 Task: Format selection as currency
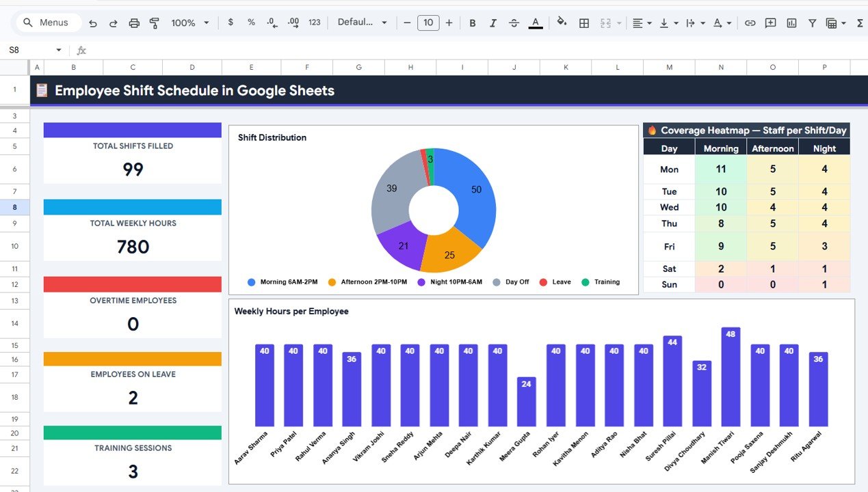pos(231,23)
